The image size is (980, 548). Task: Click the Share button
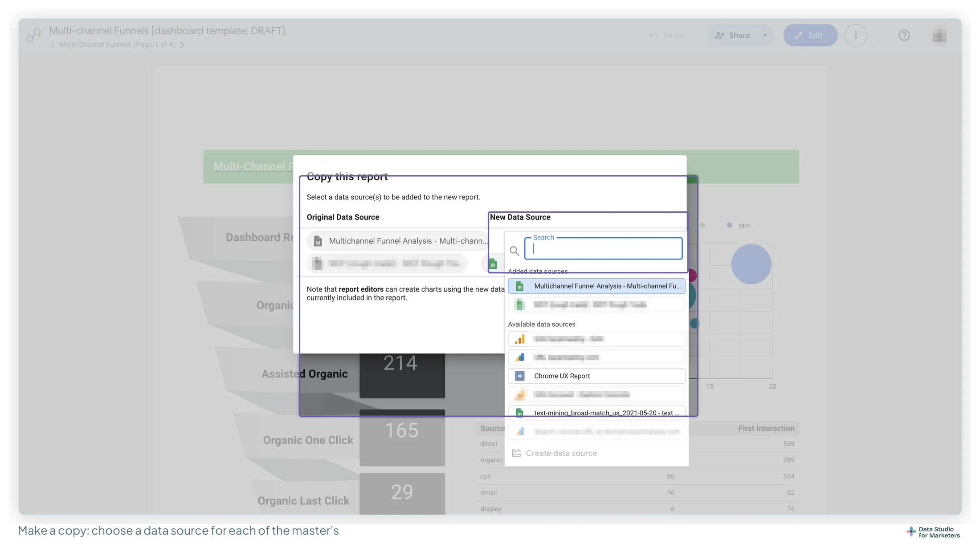click(x=733, y=35)
